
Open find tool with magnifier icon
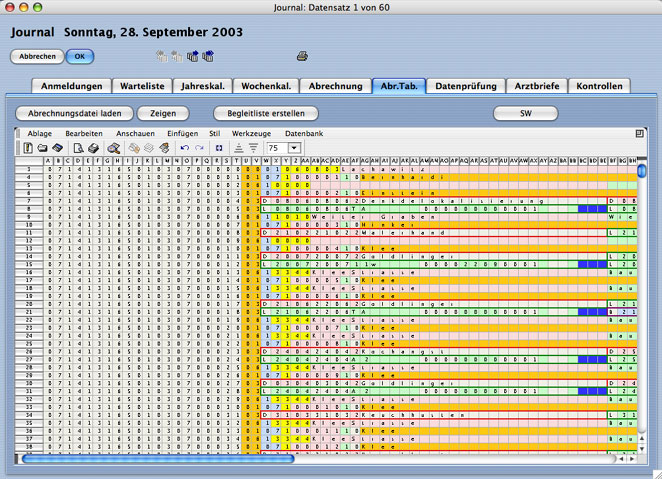114,148
